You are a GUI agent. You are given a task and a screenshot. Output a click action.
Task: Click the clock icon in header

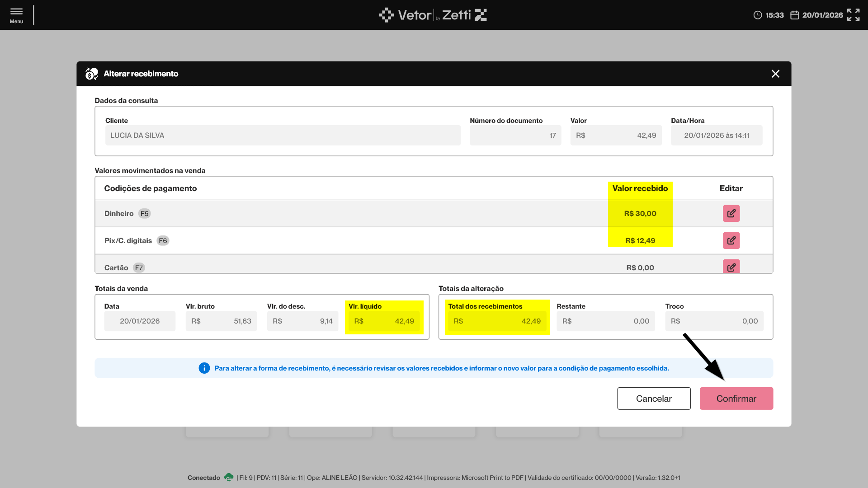point(758,15)
